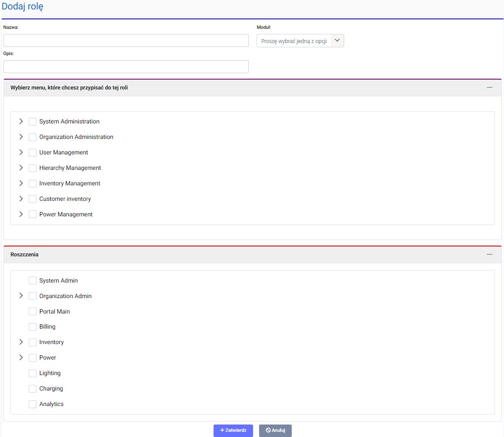Expand the Hierarchy Management chevron

21,168
